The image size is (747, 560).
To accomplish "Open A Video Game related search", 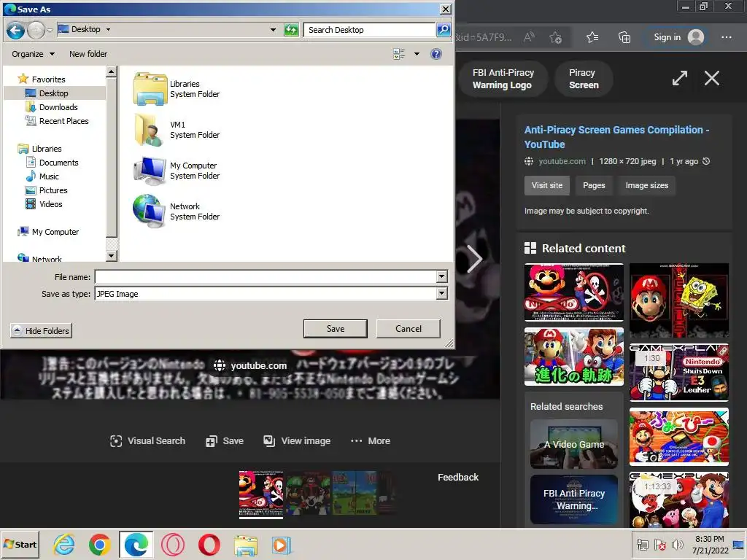I will tap(574, 444).
